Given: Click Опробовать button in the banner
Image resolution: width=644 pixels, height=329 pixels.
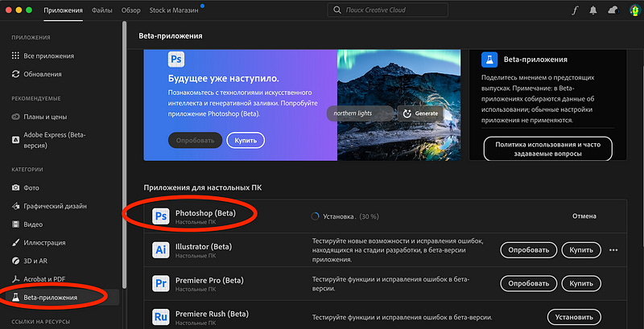Looking at the screenshot, I should [195, 140].
